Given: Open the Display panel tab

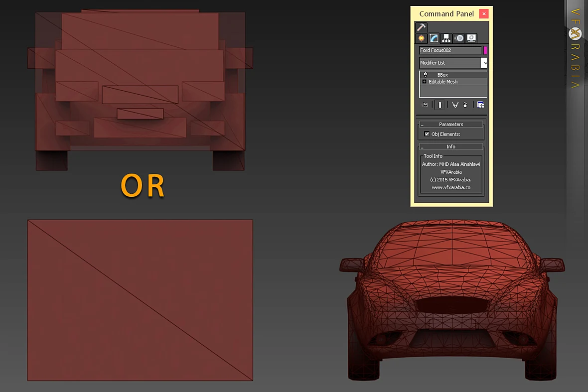Looking at the screenshot, I should [471, 38].
